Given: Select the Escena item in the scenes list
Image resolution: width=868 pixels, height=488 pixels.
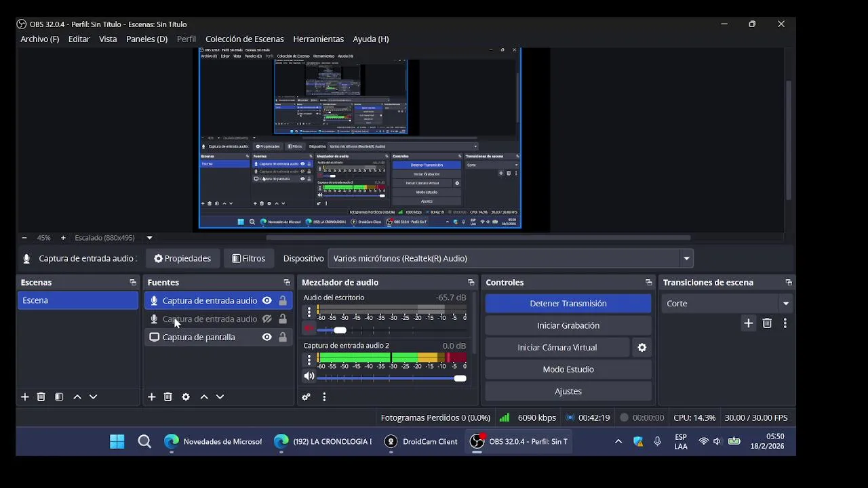Looking at the screenshot, I should tap(78, 301).
